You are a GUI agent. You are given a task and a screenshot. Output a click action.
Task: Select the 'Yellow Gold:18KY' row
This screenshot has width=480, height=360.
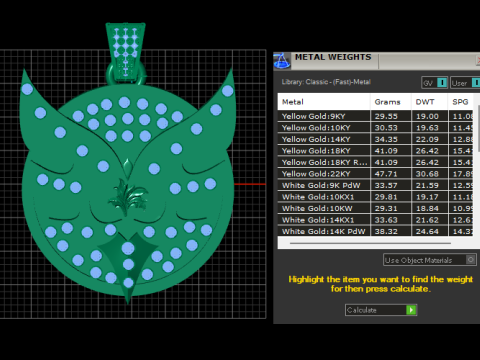click(375, 151)
